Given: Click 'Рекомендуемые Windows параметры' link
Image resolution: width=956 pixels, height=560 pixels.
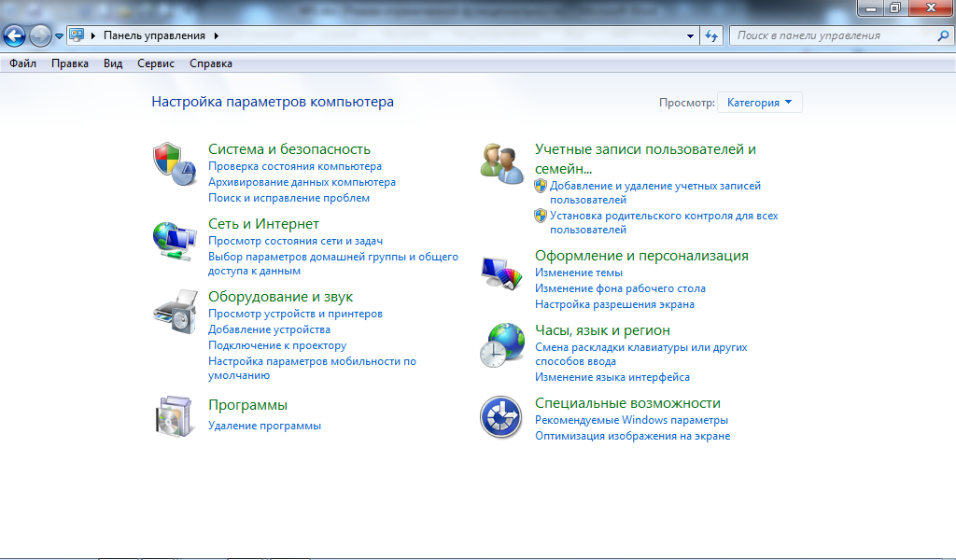Looking at the screenshot, I should pyautogui.click(x=631, y=420).
